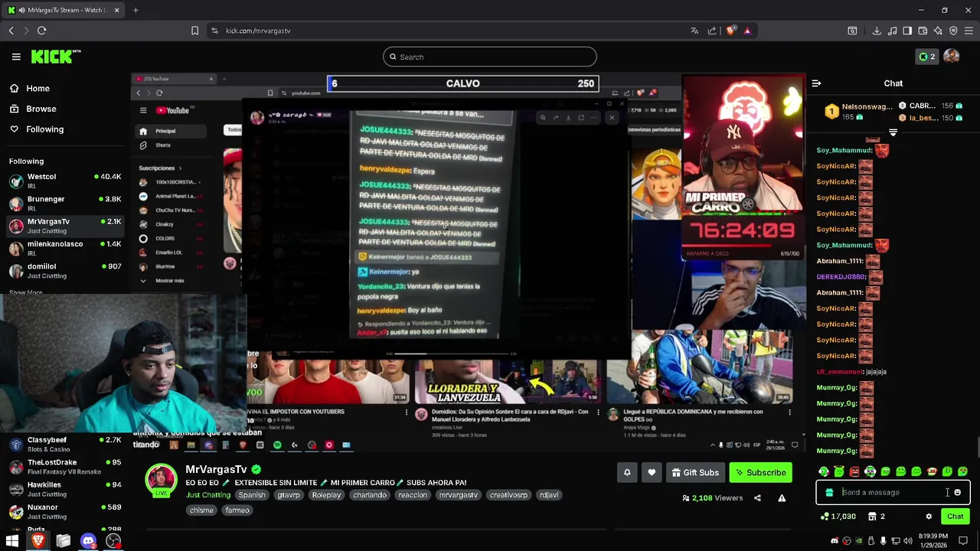Open the channel points balance 17,030
980x551 pixels.
pyautogui.click(x=838, y=517)
